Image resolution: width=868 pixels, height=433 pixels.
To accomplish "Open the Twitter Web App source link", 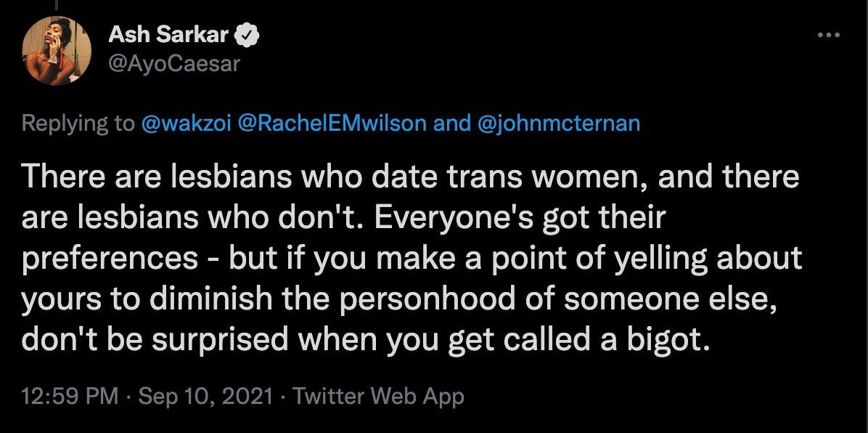I will pyautogui.click(x=378, y=397).
